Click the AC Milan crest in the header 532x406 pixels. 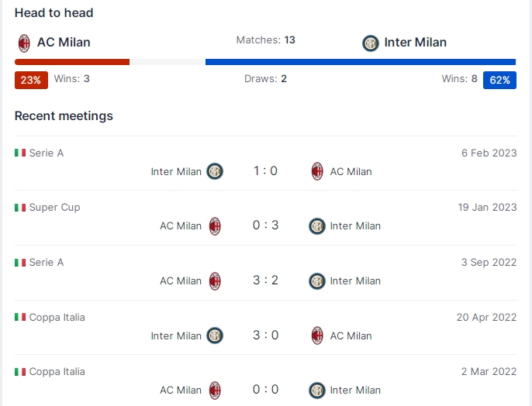coord(24,43)
